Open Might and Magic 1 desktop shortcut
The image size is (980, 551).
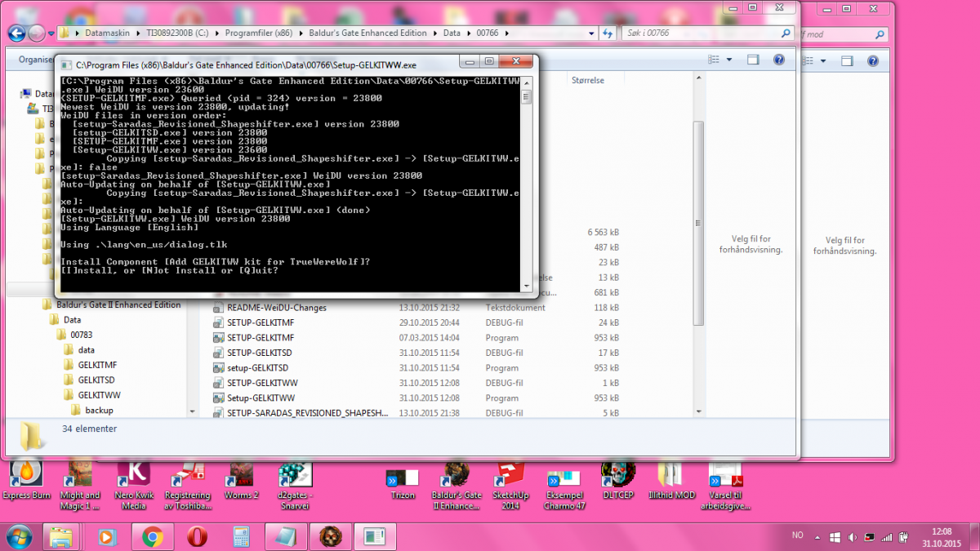point(80,486)
